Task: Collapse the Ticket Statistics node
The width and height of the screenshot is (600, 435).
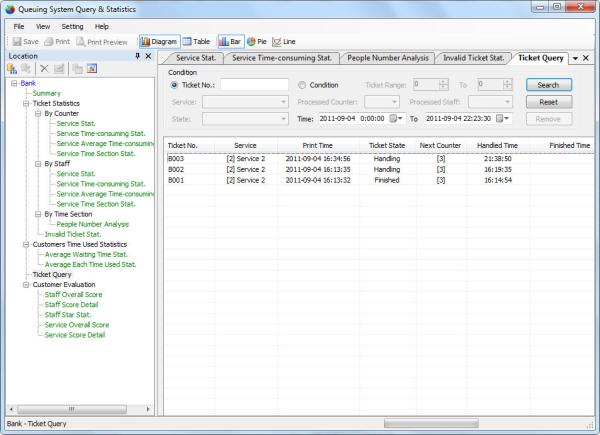Action: coord(26,104)
